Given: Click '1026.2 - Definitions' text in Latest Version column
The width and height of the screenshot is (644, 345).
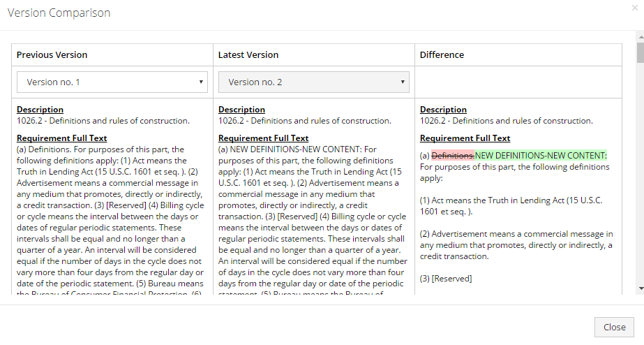Looking at the screenshot, I should [305, 121].
